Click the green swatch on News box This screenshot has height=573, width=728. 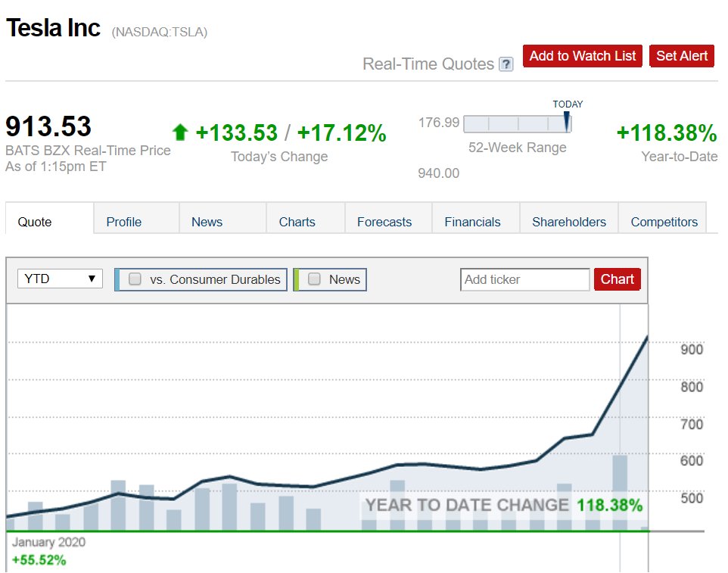click(296, 279)
